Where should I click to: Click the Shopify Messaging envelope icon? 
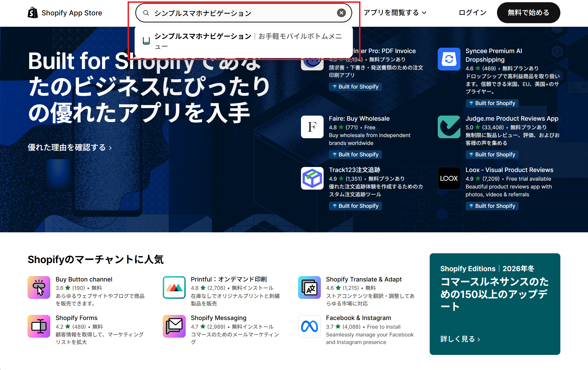pos(174,326)
